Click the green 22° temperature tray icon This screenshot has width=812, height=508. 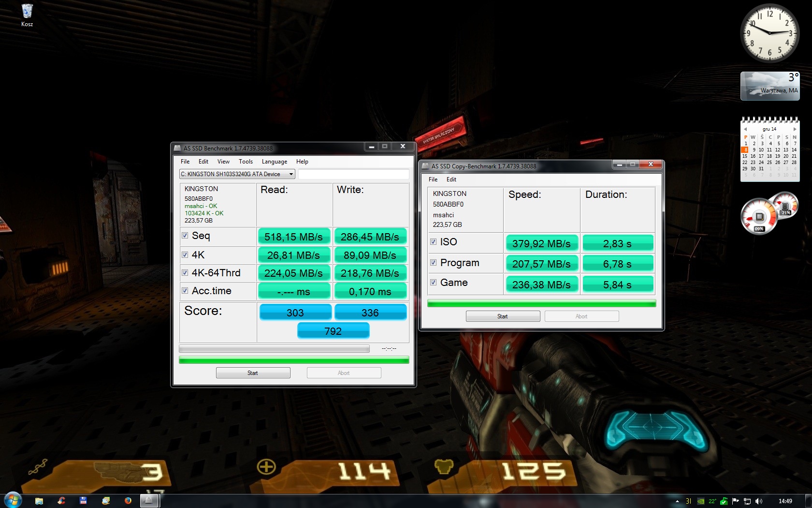pyautogui.click(x=712, y=501)
